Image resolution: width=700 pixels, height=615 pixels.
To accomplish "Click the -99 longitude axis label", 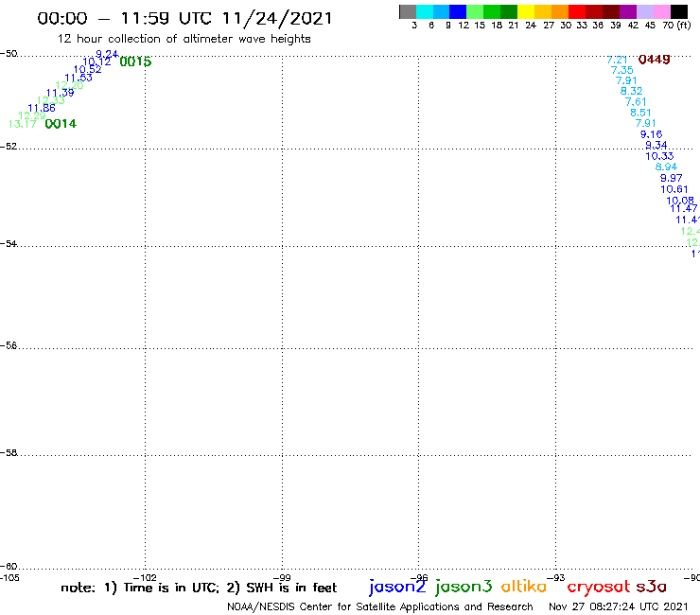I will pos(282,578).
